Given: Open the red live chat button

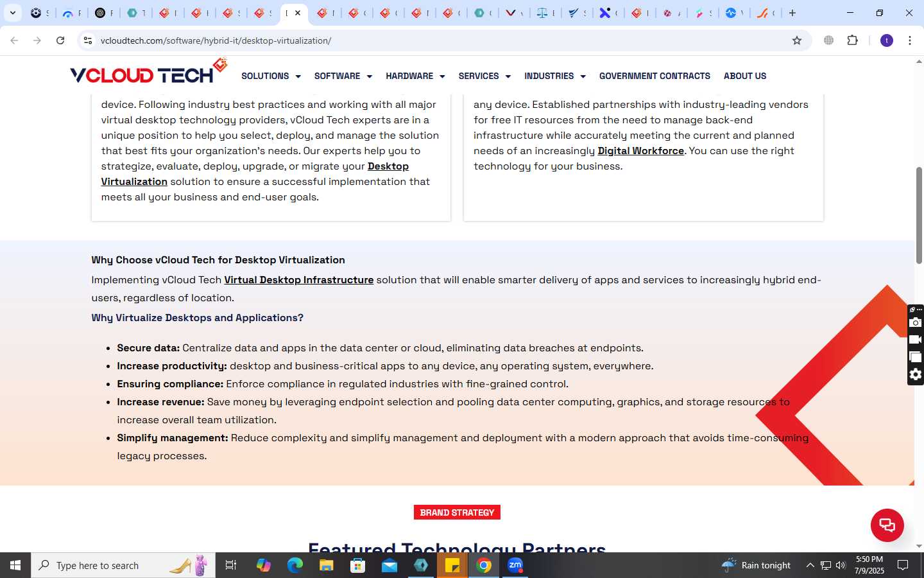Looking at the screenshot, I should click(887, 525).
